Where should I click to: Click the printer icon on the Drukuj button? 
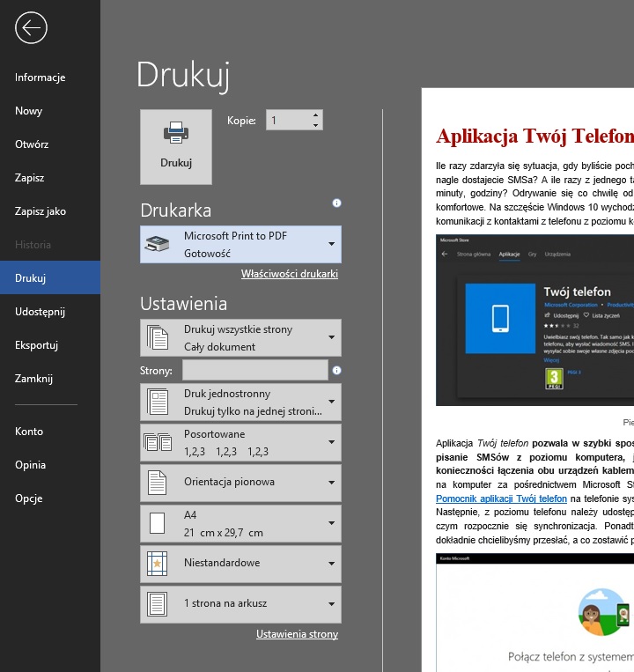point(175,132)
